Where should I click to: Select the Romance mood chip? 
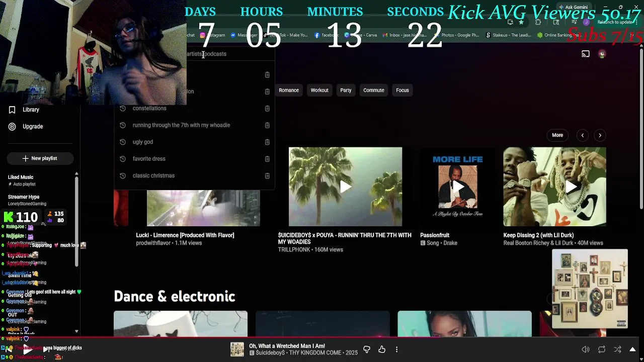(289, 90)
